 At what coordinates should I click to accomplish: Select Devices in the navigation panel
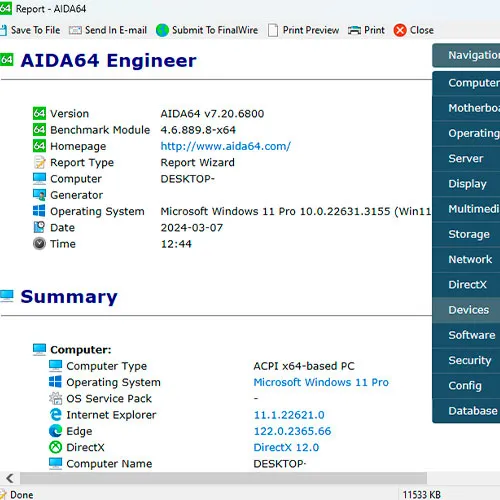(x=466, y=310)
